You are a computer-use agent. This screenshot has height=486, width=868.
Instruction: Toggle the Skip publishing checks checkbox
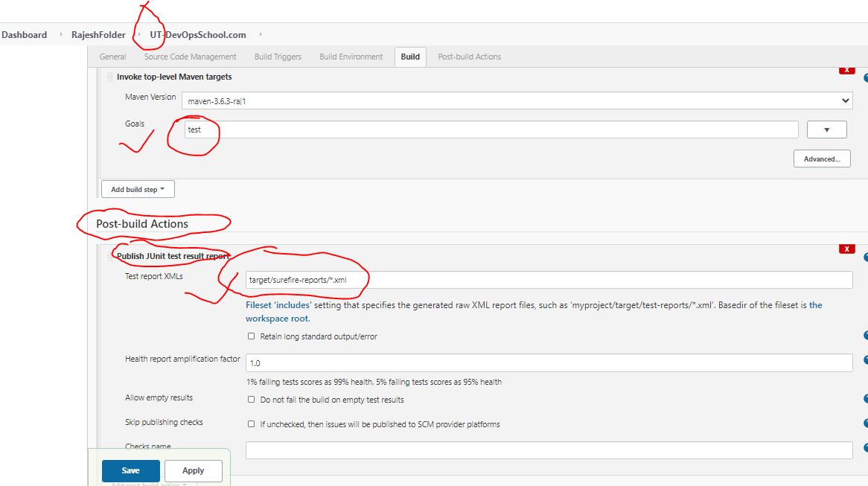coord(252,424)
